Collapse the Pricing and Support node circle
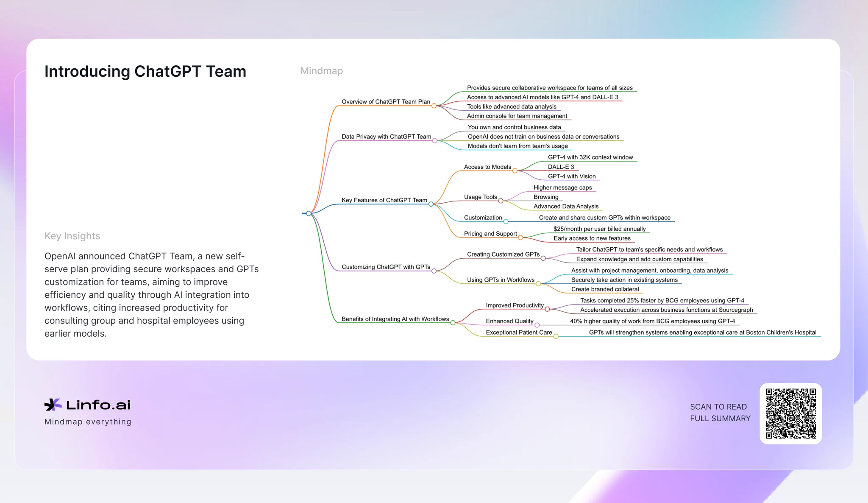 click(520, 238)
